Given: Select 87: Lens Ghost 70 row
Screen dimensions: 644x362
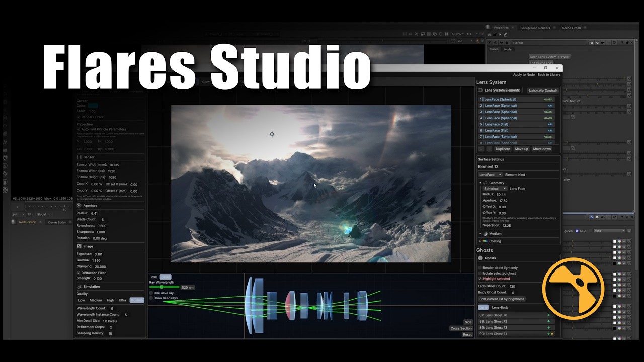Looking at the screenshot, I should click(517, 315).
